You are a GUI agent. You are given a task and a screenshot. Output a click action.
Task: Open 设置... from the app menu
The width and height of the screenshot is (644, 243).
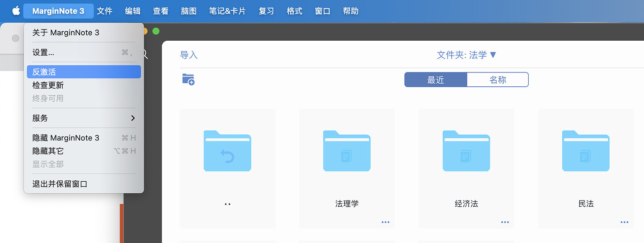84,52
